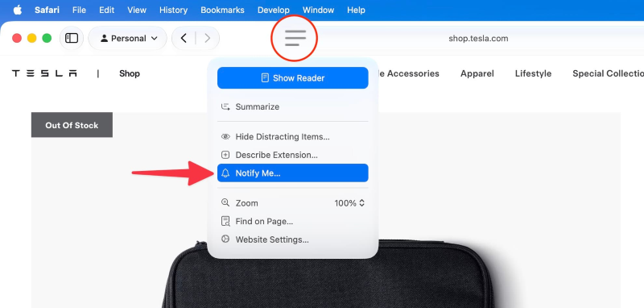Click the shop.tesla.com address field
This screenshot has width=644, height=308.
coord(478,38)
